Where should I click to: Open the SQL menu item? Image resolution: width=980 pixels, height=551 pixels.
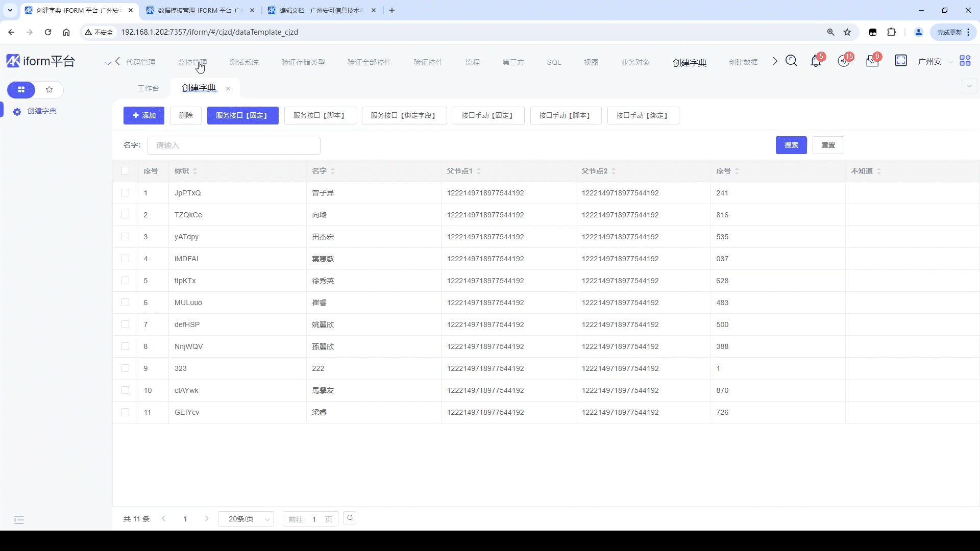554,62
